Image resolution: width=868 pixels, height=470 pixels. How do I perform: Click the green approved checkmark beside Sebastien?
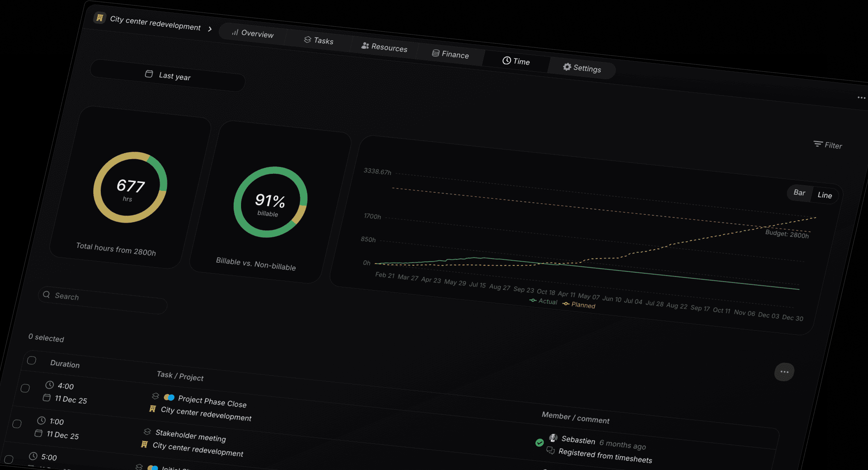540,442
